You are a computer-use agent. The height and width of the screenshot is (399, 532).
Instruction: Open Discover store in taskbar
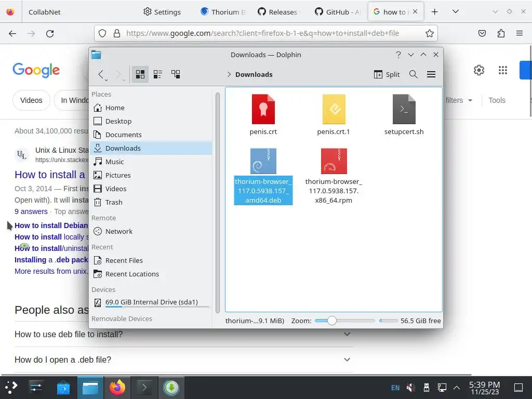point(63,388)
